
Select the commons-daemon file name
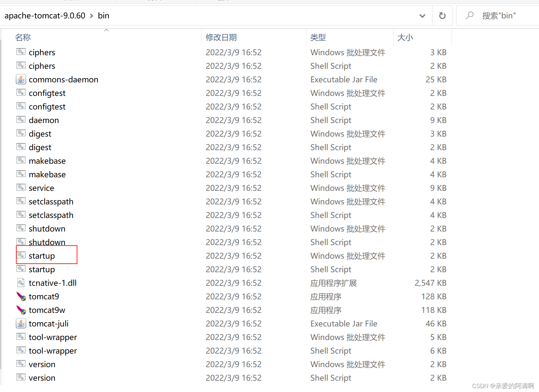click(x=64, y=79)
